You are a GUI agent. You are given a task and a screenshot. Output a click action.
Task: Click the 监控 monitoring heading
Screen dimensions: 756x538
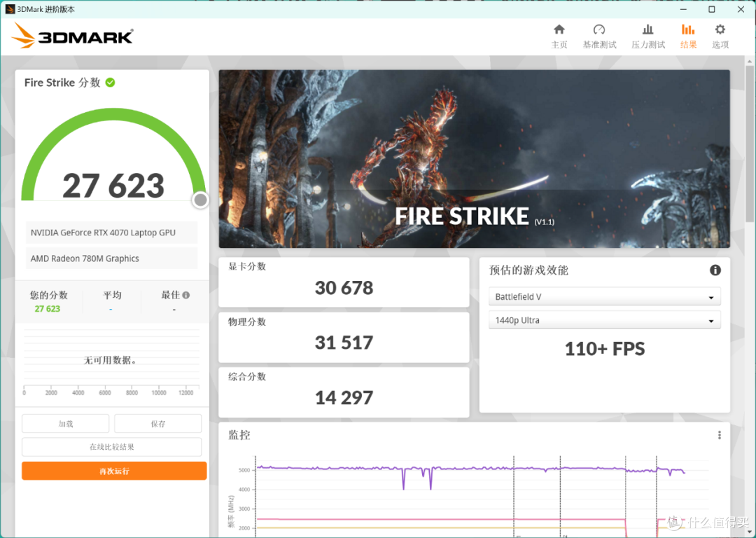[239, 435]
